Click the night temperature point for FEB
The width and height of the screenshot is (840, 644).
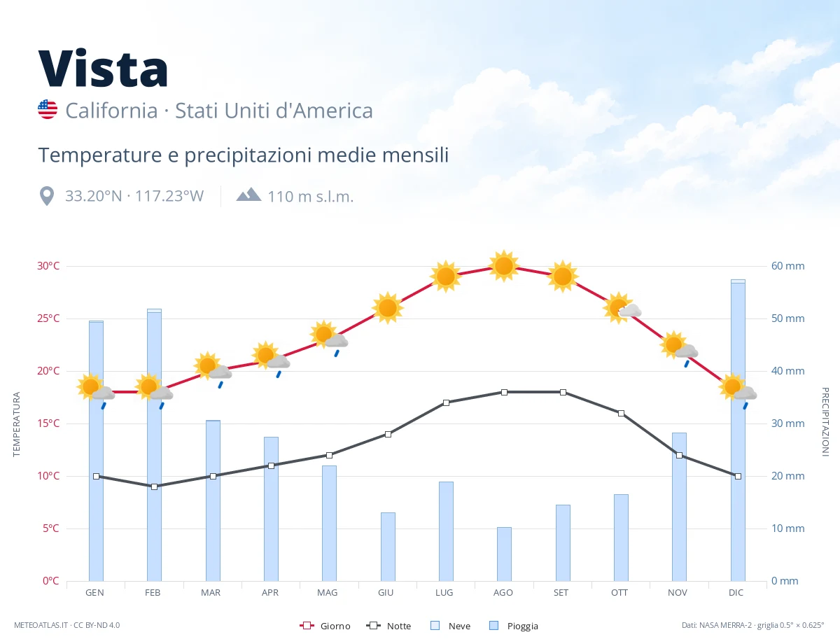pos(154,486)
